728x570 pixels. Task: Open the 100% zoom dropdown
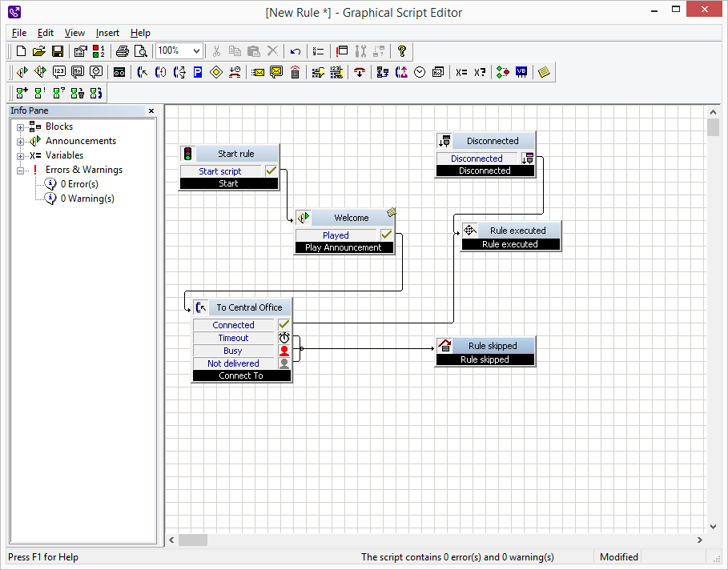(x=196, y=50)
